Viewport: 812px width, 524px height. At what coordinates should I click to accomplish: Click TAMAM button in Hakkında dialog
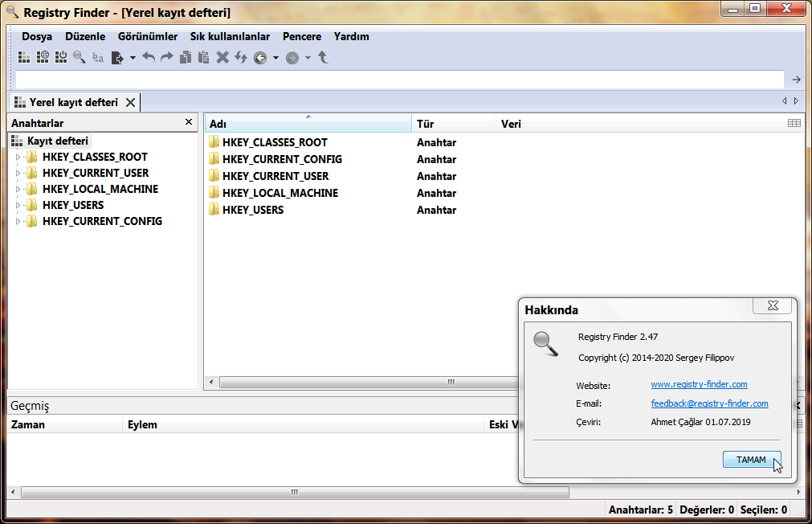(752, 459)
